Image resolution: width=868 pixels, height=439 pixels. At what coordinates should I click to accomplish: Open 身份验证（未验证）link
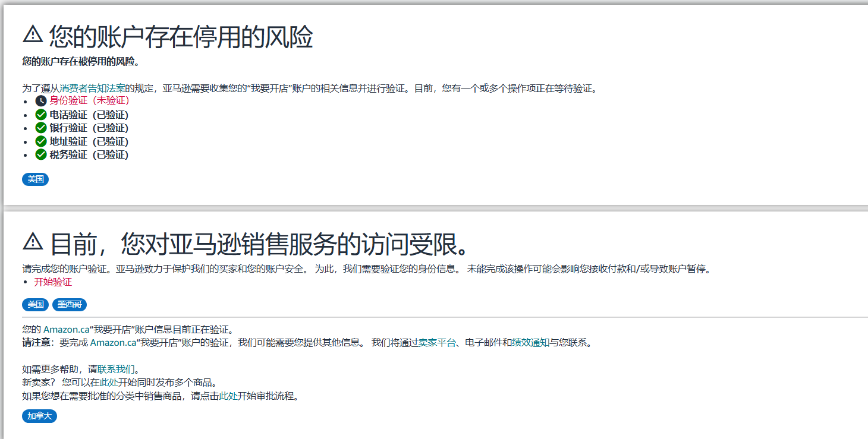(89, 101)
